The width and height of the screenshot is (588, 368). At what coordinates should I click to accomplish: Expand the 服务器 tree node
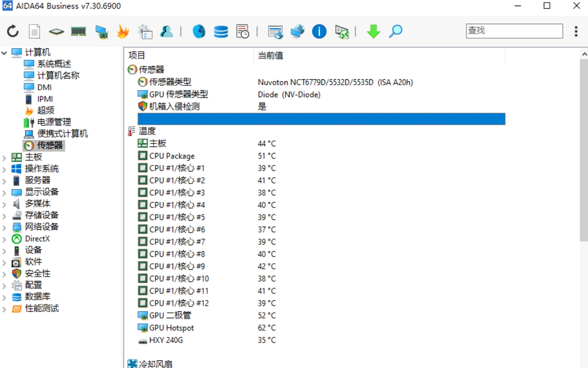5,181
